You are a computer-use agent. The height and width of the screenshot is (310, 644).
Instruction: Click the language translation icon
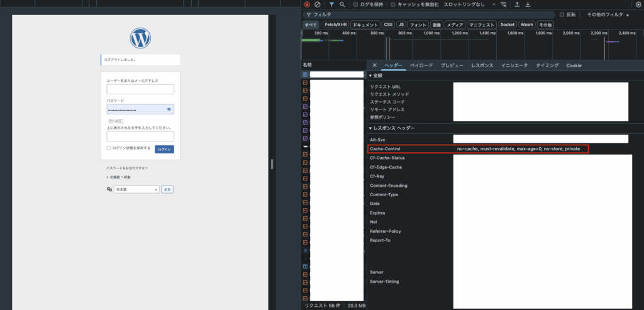click(x=109, y=189)
